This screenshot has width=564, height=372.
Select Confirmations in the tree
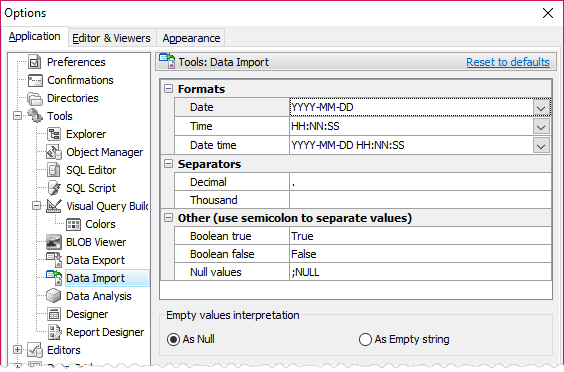click(x=80, y=80)
